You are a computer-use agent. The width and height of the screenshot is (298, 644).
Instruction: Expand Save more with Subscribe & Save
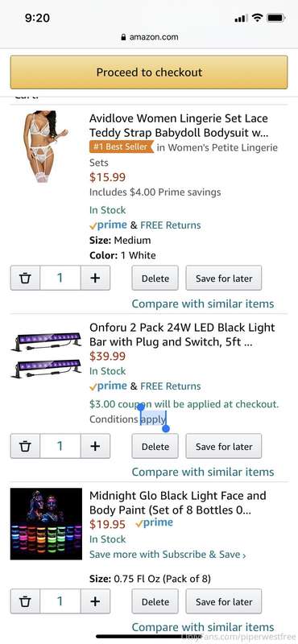click(x=168, y=555)
